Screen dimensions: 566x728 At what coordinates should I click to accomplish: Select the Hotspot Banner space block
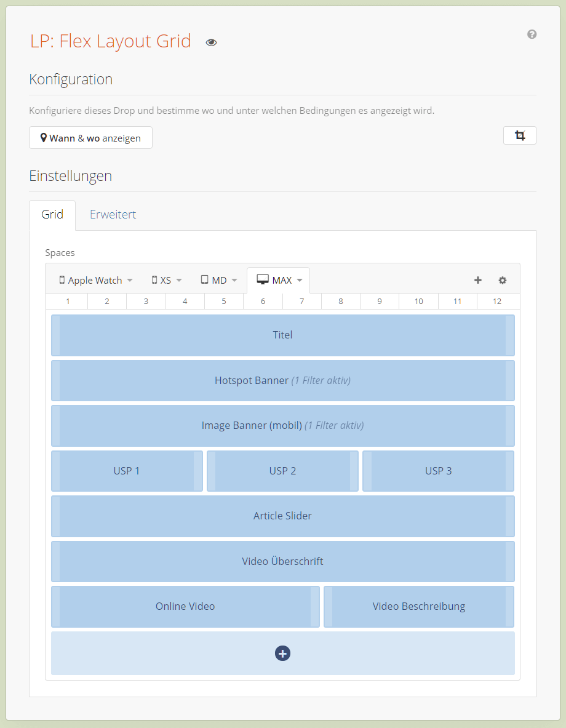283,381
